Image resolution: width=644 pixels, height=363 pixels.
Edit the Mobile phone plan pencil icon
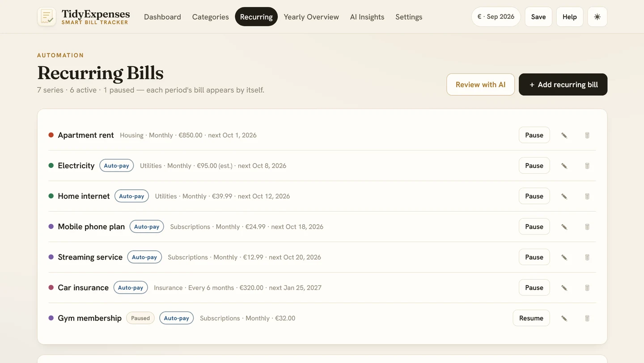tap(564, 226)
